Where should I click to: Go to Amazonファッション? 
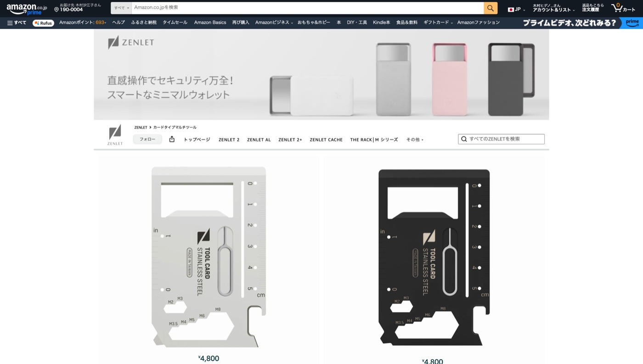(478, 22)
